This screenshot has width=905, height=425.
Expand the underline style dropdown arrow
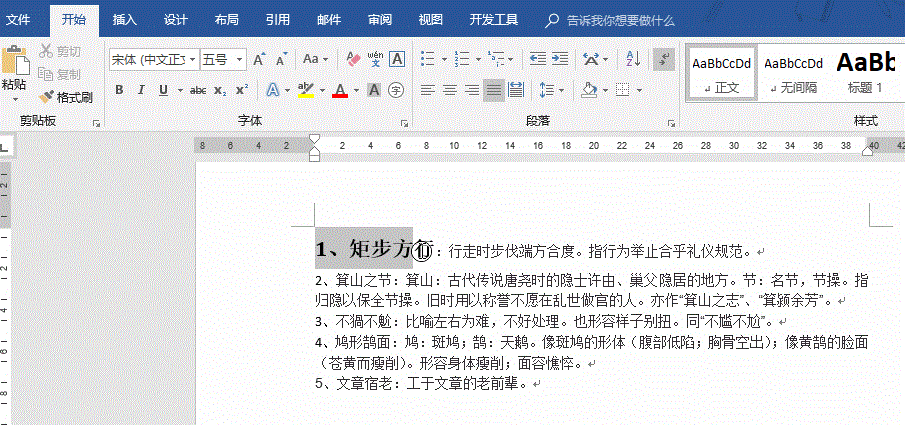(x=179, y=91)
